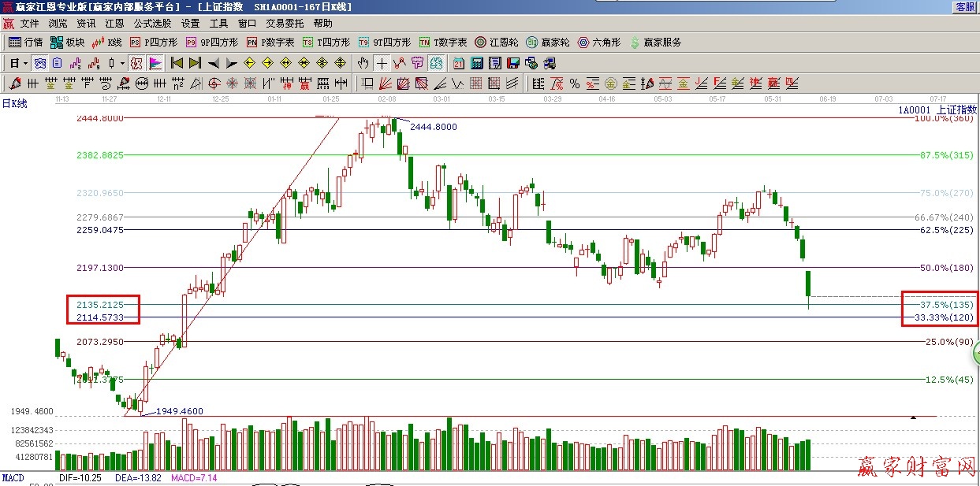The image size is (980, 486).
Task: Toggle the 权 adjustment button
Action: click(x=136, y=63)
